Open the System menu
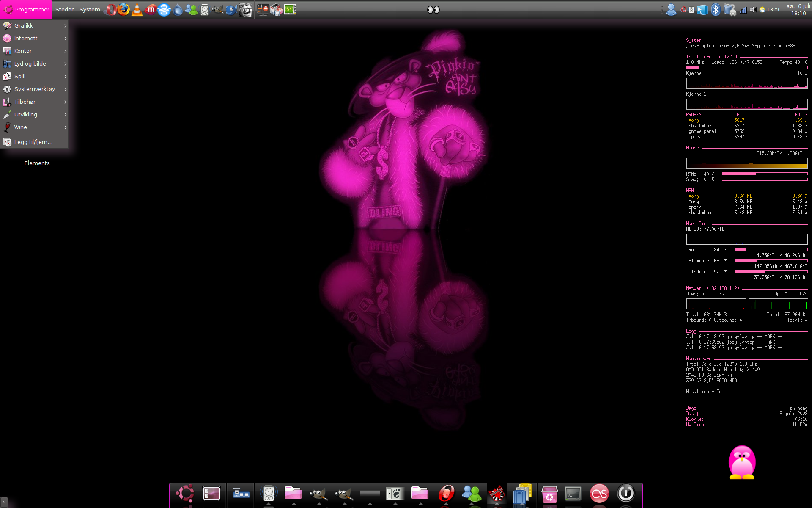 90,9
